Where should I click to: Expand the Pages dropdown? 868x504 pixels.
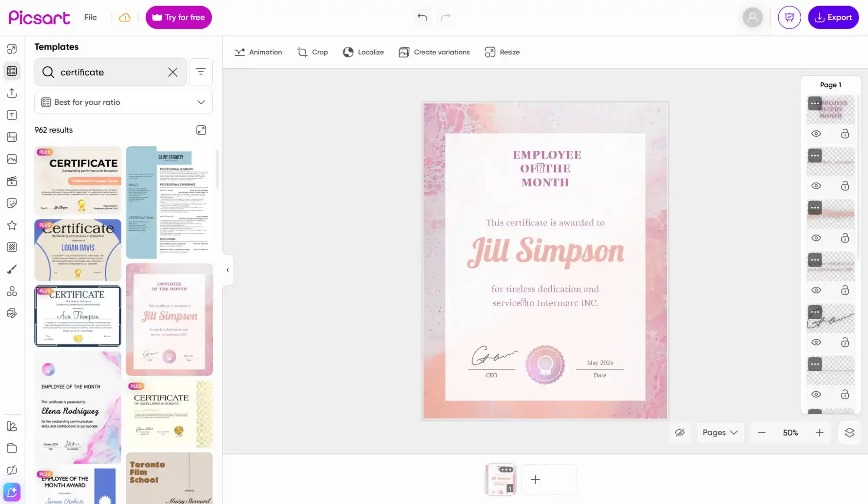(x=720, y=432)
